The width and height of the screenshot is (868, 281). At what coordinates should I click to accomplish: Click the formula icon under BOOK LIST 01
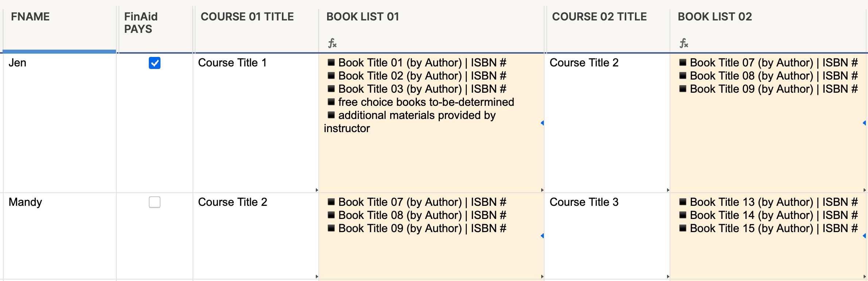tap(332, 43)
